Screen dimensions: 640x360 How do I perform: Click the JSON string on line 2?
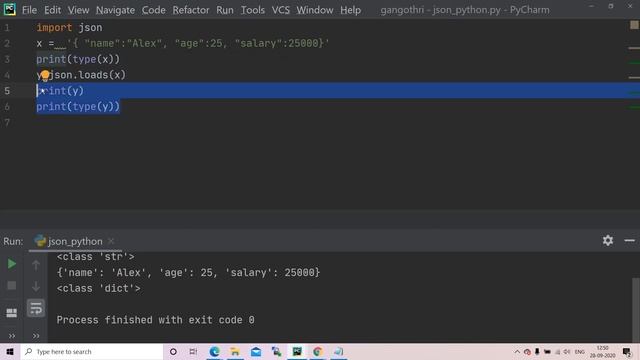198,43
